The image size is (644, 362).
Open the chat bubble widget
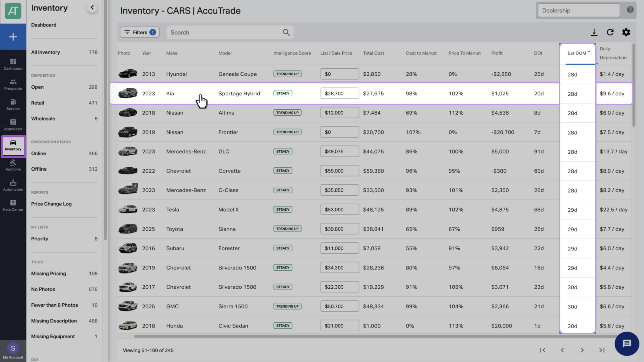coord(627,344)
